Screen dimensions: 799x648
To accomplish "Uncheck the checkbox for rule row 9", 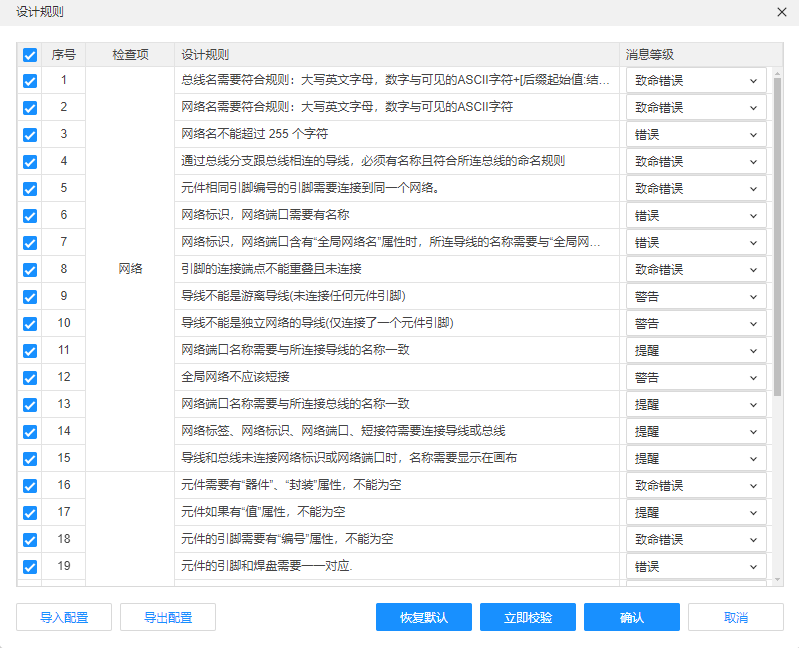I will (x=30, y=297).
